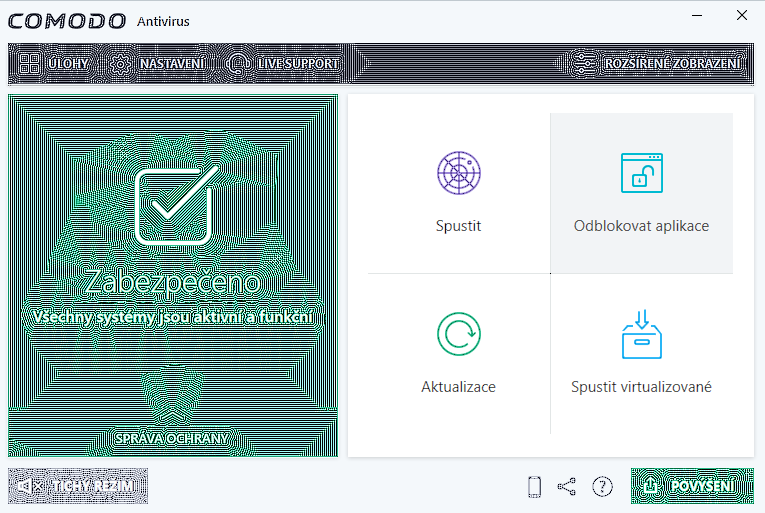Open the Úlohy tasks grid icon
The width and height of the screenshot is (765, 513).
click(29, 63)
